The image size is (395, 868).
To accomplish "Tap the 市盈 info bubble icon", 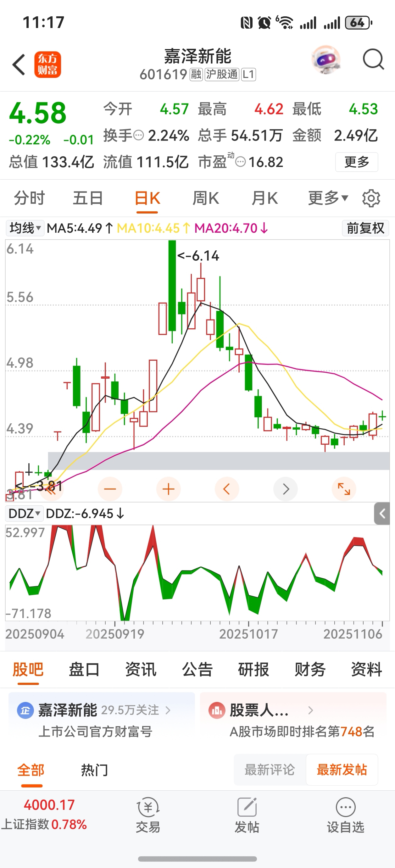I will pyautogui.click(x=240, y=162).
